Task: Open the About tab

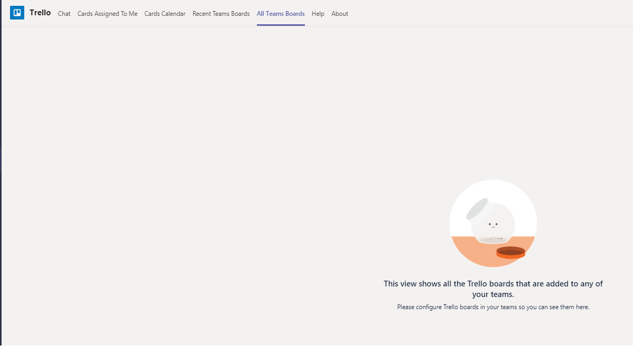Action: click(x=340, y=14)
